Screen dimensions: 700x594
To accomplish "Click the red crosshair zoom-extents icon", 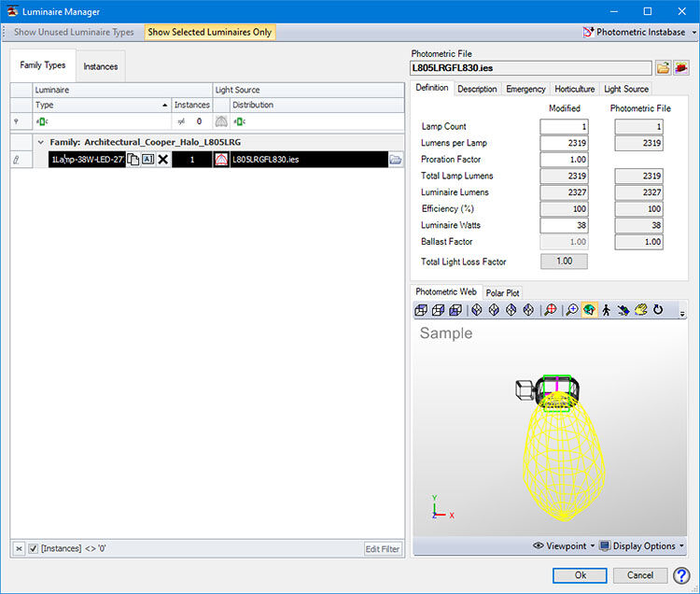I will coord(551,310).
